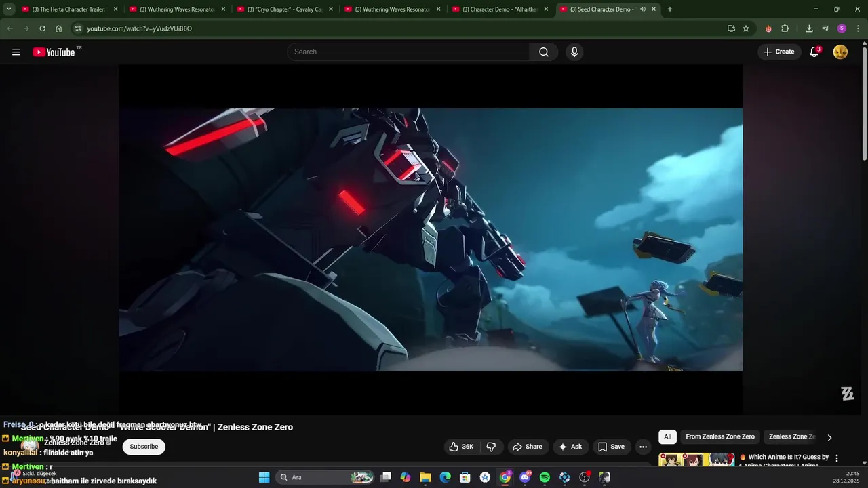The height and width of the screenshot is (488, 868).
Task: View site information icon in address bar
Action: click(x=78, y=28)
